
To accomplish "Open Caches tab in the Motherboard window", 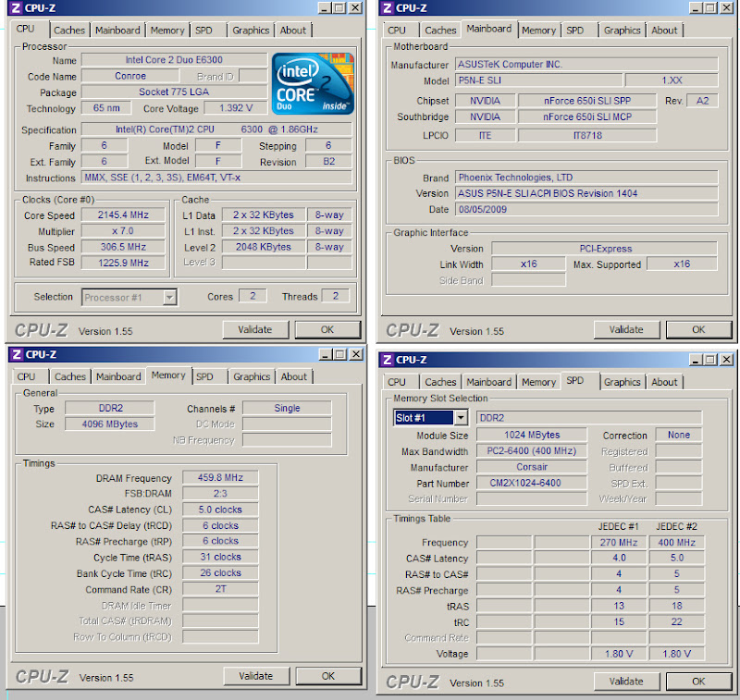I will click(440, 31).
